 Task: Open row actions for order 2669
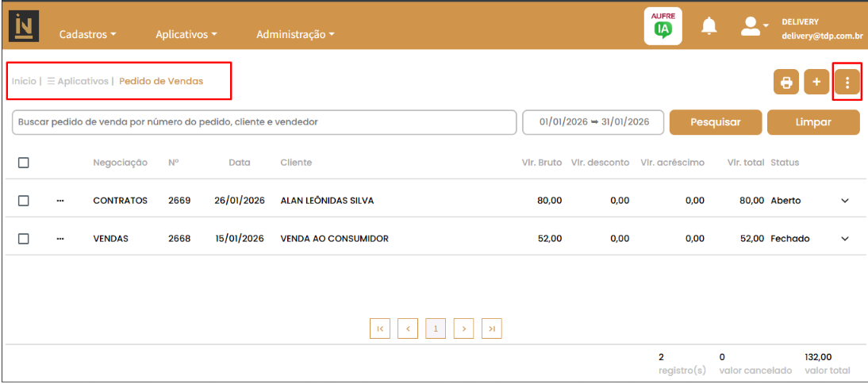[60, 201]
